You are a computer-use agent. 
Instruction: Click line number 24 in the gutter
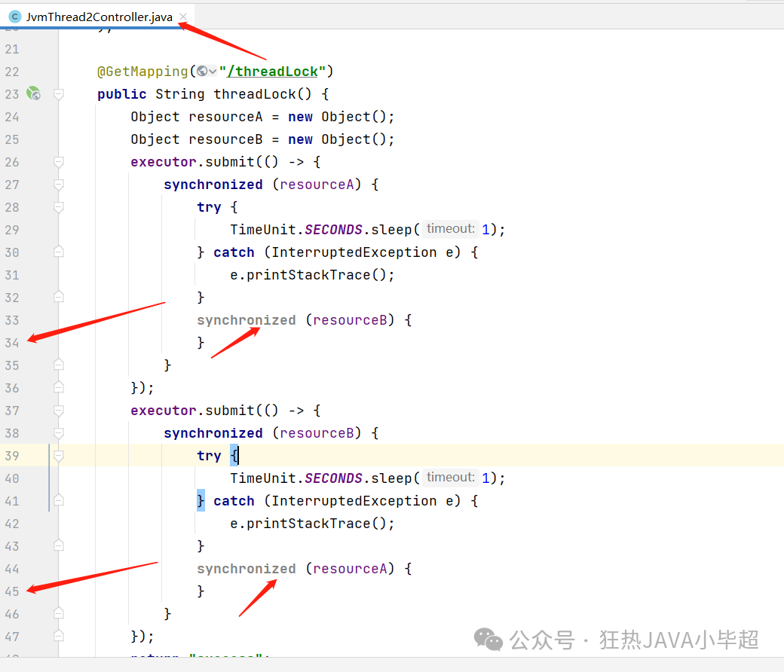coord(12,117)
